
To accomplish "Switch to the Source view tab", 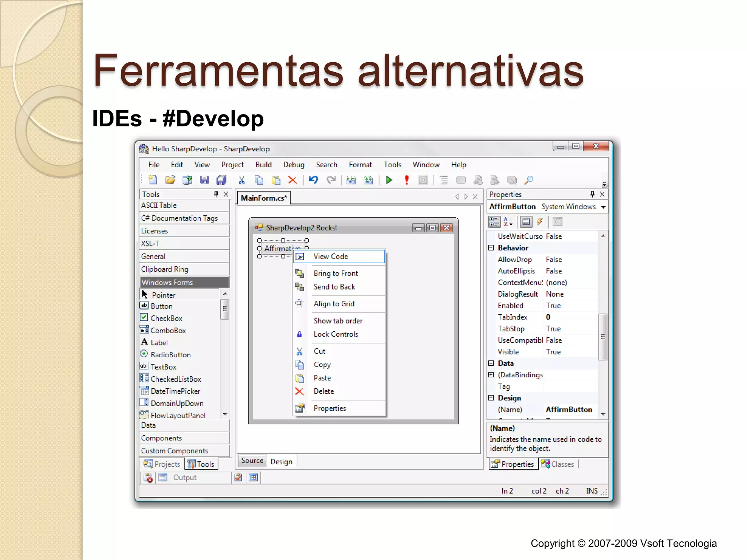I will pyautogui.click(x=252, y=461).
